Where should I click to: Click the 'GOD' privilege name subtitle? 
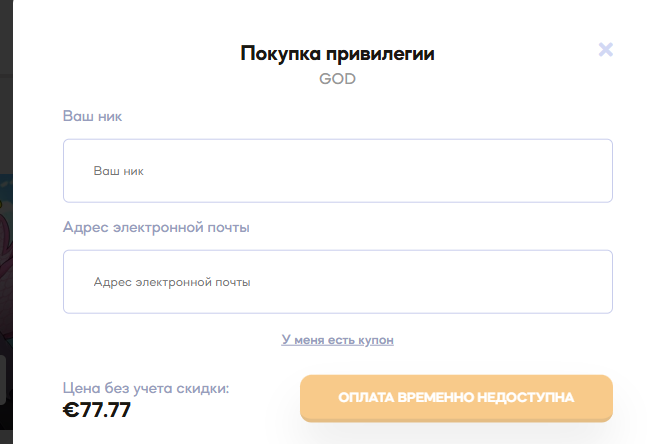[337, 79]
